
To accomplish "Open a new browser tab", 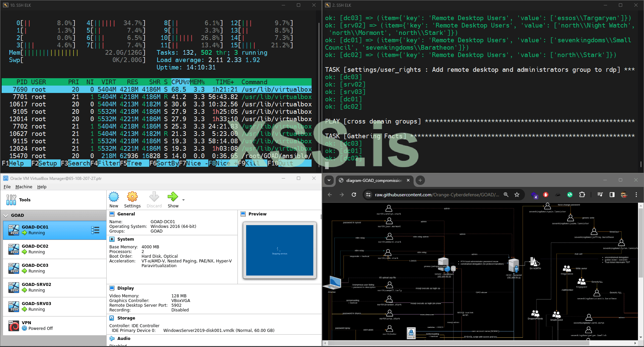I will pos(420,180).
